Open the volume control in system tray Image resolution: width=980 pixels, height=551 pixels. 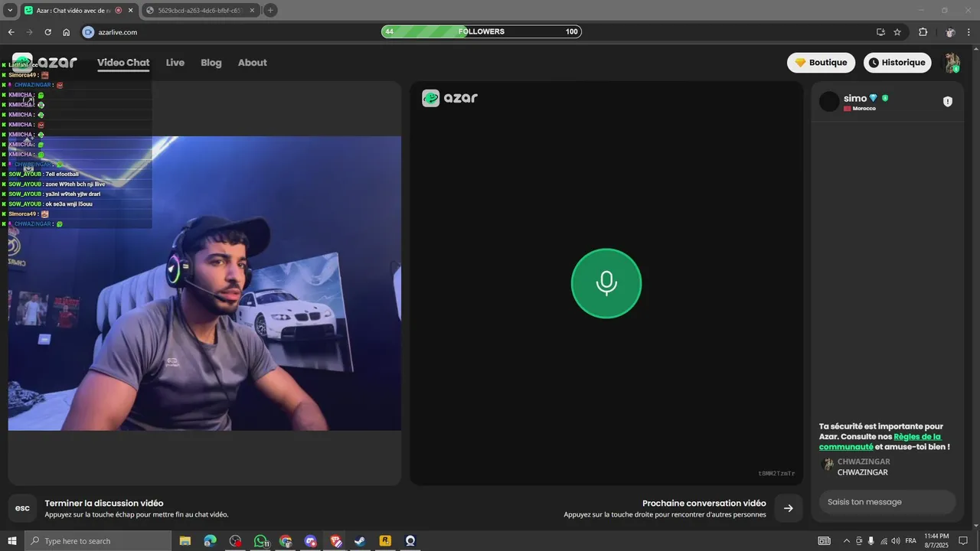pos(895,541)
